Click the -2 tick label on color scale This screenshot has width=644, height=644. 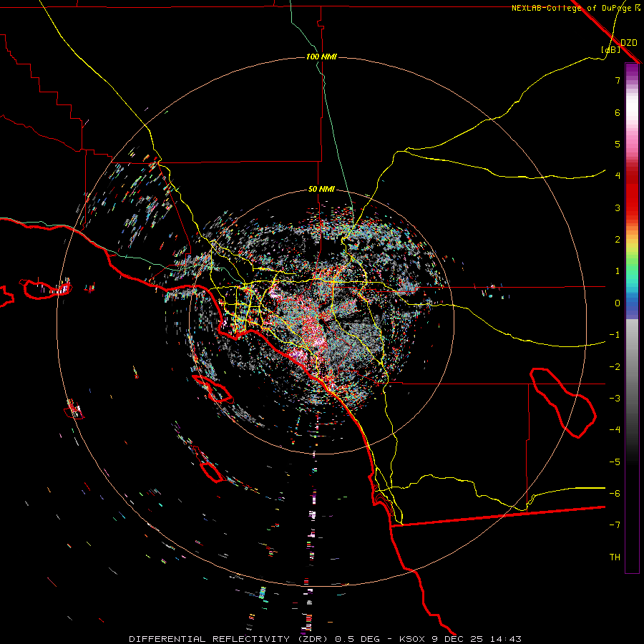[x=615, y=367]
